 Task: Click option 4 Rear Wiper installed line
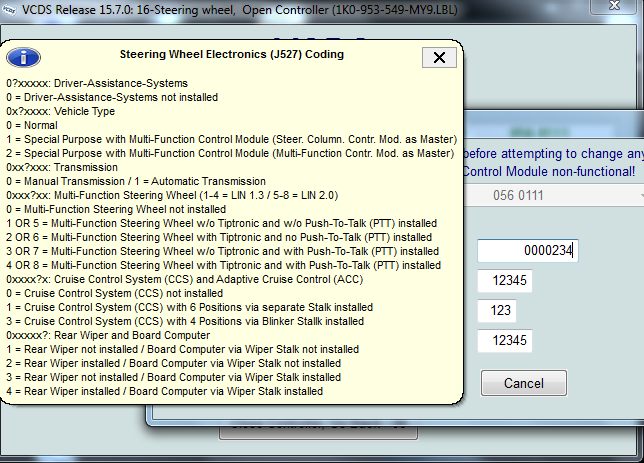click(164, 391)
